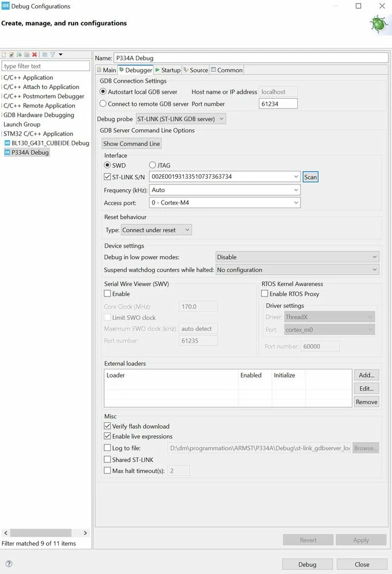The image size is (392, 574).
Task: Click the horizontal scrollbar in configuration list
Action: (41, 533)
